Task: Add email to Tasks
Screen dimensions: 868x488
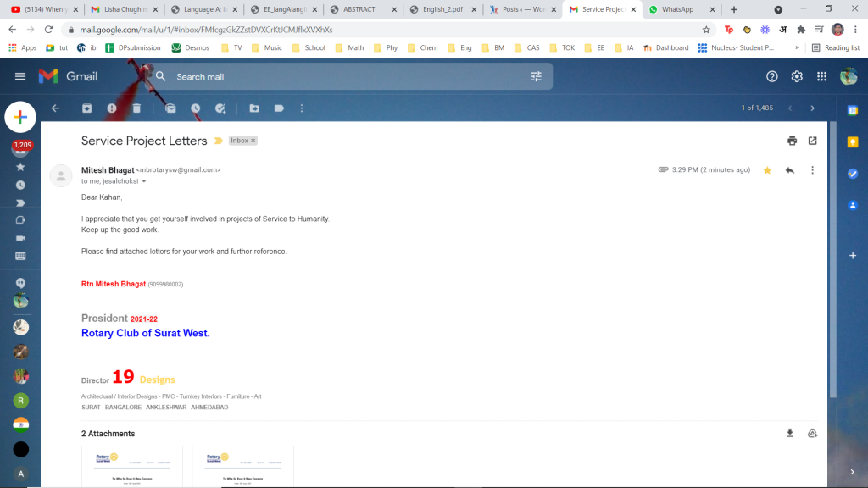Action: tap(220, 108)
